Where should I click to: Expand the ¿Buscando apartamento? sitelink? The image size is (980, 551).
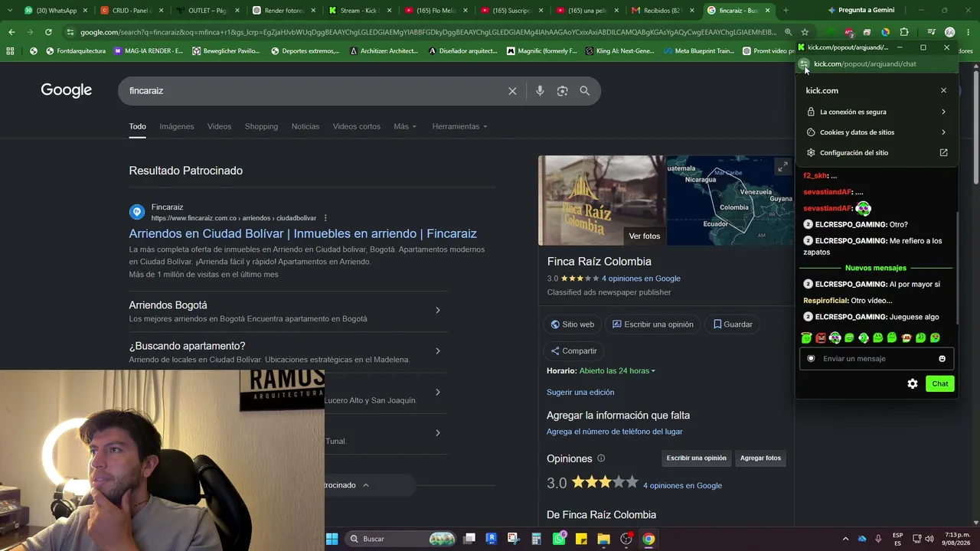point(437,351)
